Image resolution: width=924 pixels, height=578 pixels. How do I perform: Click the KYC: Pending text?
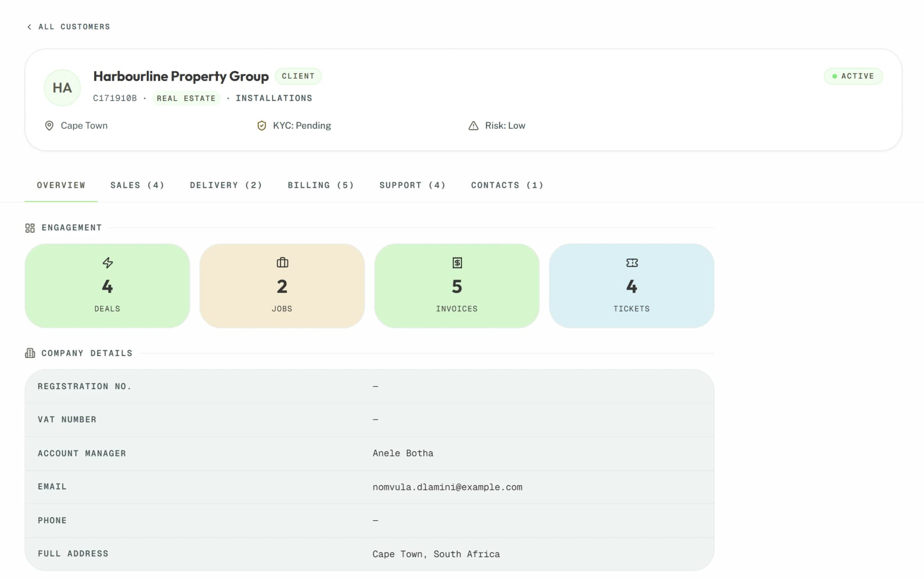[302, 126]
